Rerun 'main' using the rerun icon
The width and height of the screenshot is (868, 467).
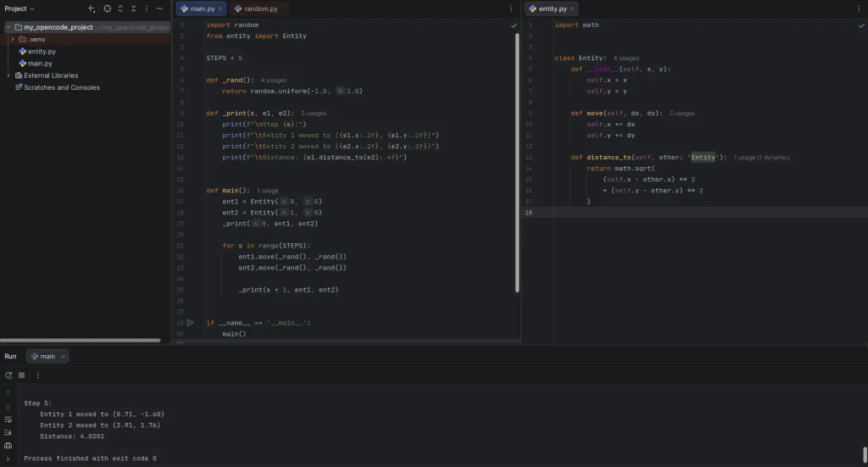coord(8,375)
